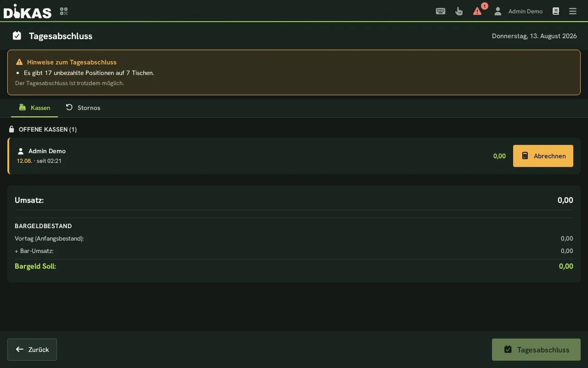588x368 pixels.
Task: Click the person icon next to Admin Demo cashier
Action: point(21,151)
